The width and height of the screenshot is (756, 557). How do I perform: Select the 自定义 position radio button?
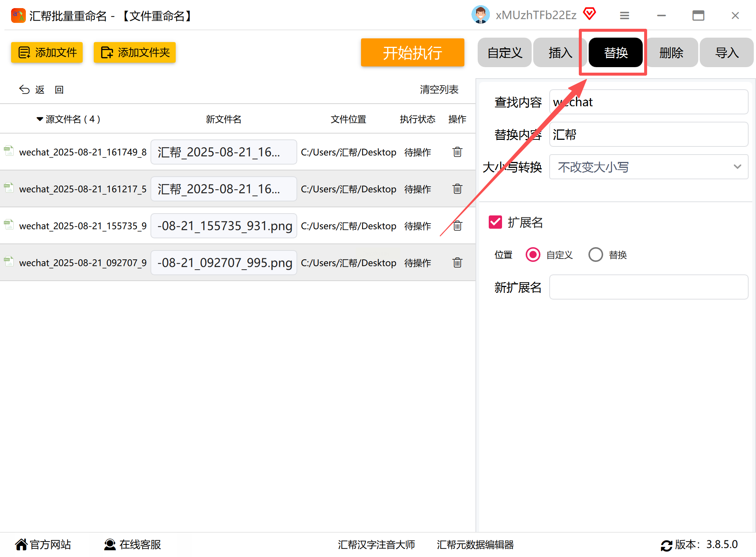pos(533,255)
